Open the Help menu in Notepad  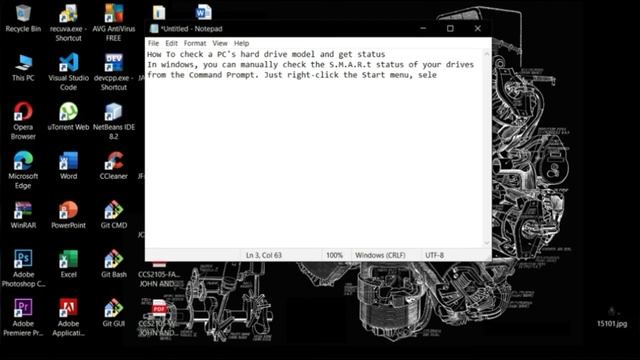[x=241, y=43]
